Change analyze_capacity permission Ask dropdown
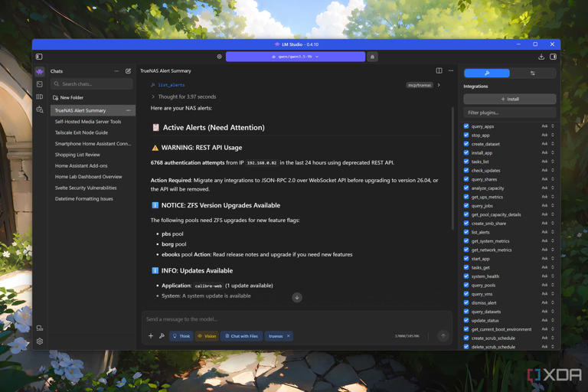 click(547, 188)
